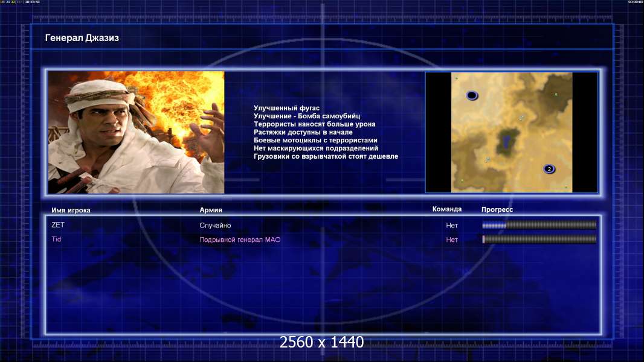Viewport: 644px width, 362px height.
Task: Click 'Нет маскирующихся подразделений'
Action: point(316,148)
